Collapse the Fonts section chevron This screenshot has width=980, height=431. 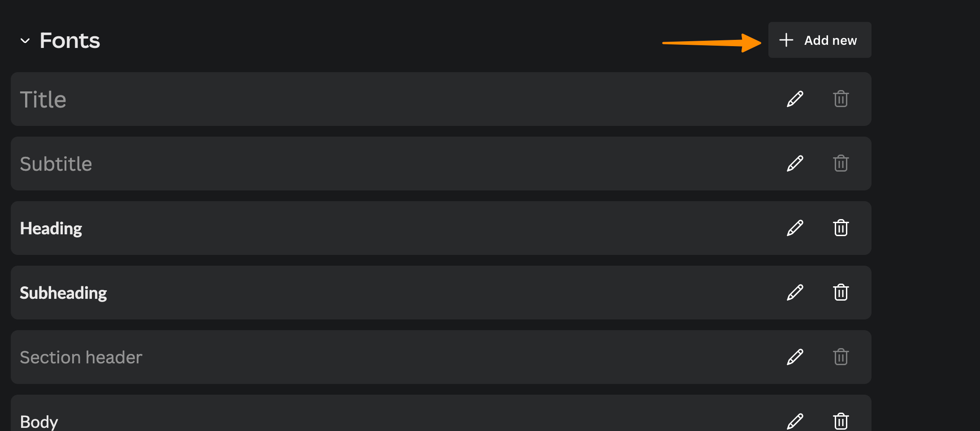25,41
